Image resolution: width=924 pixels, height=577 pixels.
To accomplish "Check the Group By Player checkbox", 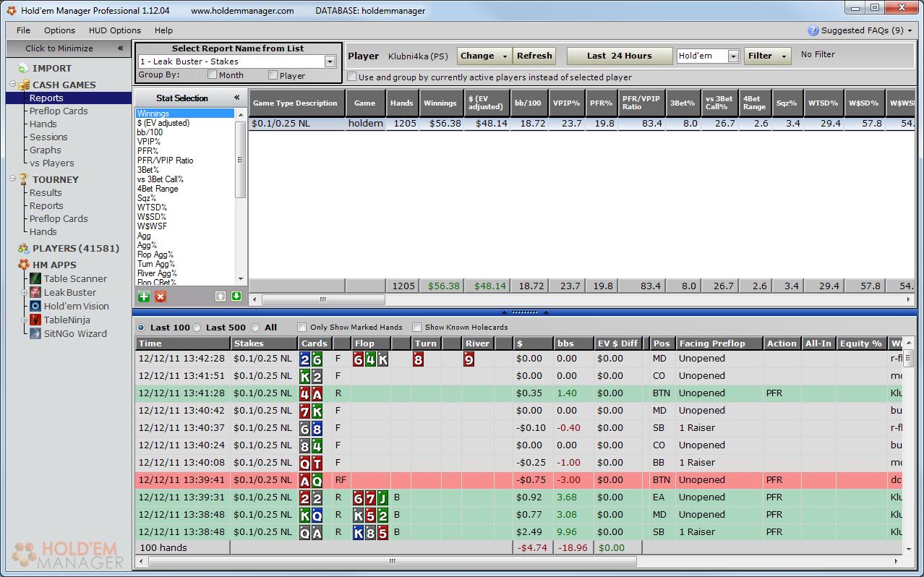I will pyautogui.click(x=273, y=74).
